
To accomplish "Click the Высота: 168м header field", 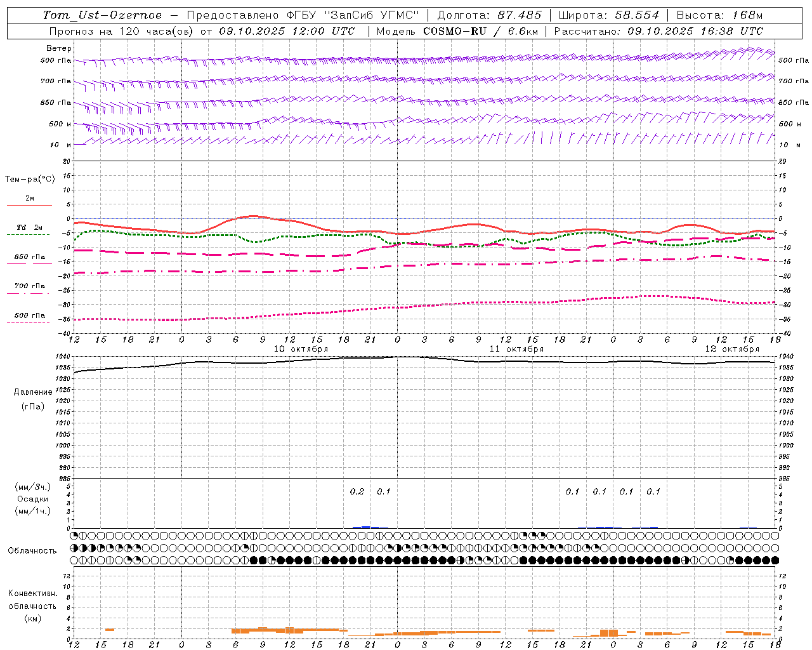I will (x=719, y=15).
